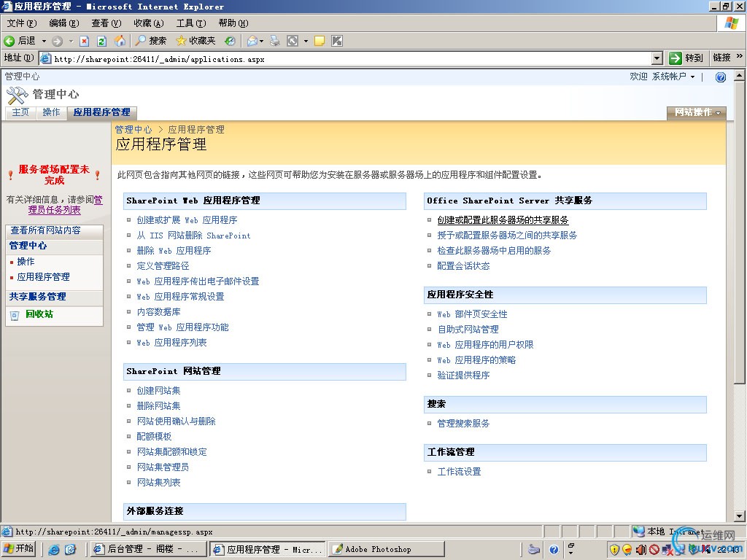Open the 编辑 menu
This screenshot has height=560, width=747.
pos(64,23)
